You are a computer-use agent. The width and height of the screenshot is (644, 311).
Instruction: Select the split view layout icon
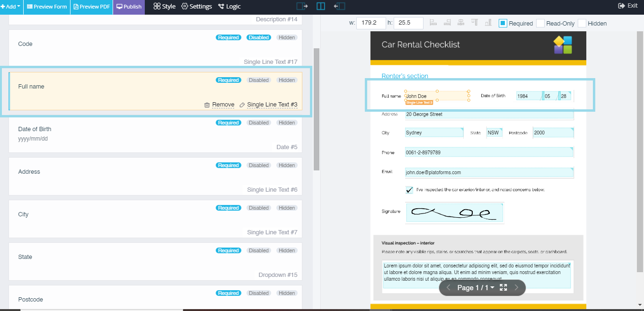pos(321,6)
